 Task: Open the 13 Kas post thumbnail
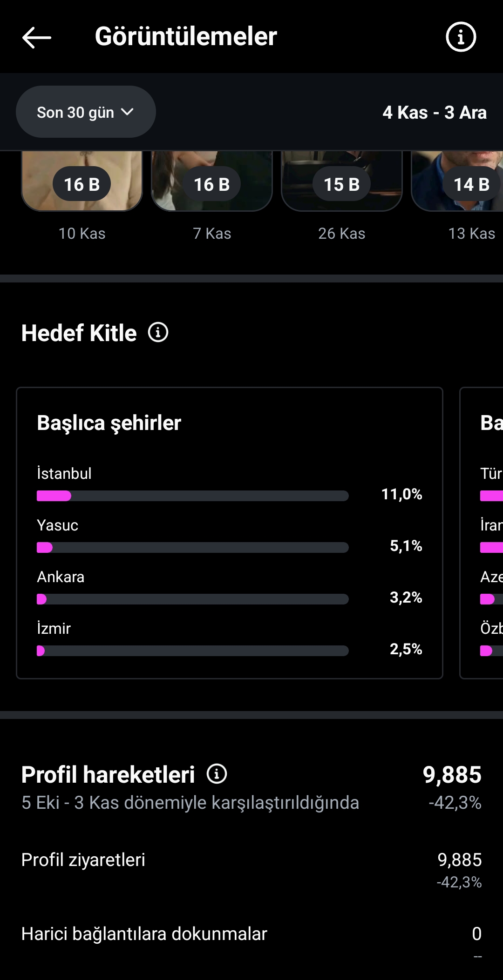click(x=457, y=181)
